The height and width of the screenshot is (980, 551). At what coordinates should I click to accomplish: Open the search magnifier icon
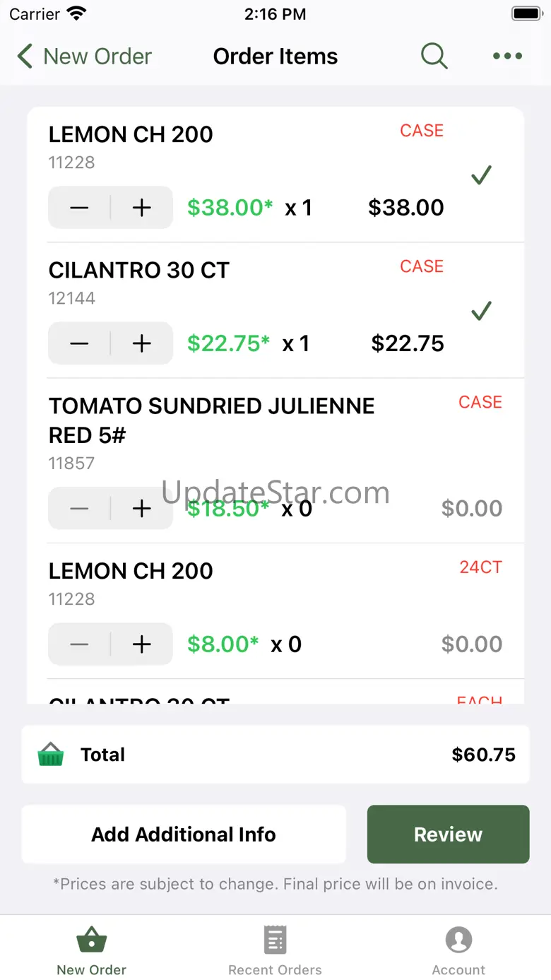(x=434, y=56)
